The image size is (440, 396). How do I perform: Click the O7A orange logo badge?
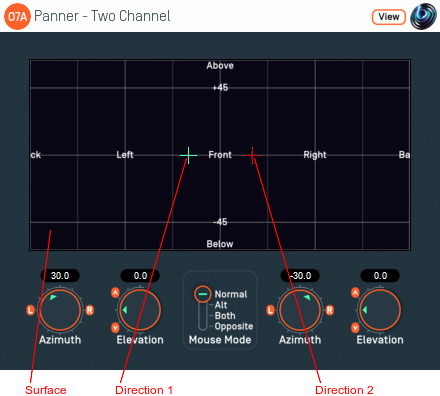tap(17, 16)
